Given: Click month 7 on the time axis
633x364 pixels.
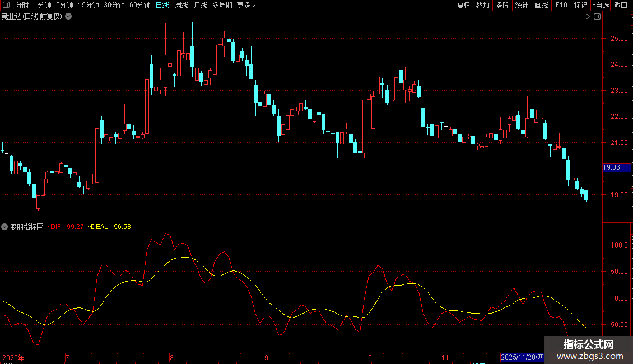Looking at the screenshot, I should [x=67, y=357].
